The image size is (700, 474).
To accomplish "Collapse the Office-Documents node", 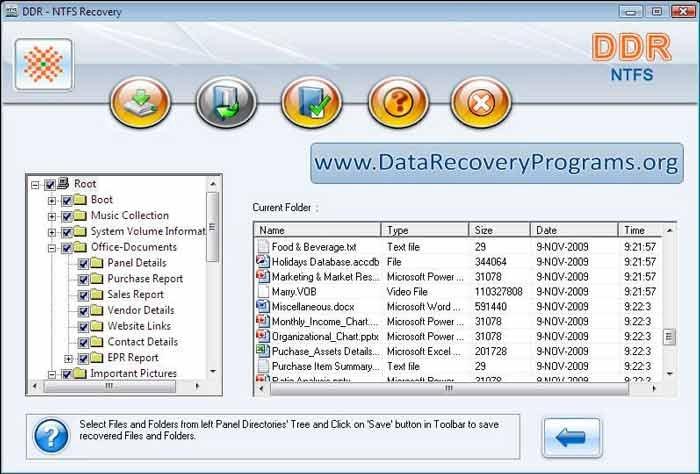I will tap(52, 248).
